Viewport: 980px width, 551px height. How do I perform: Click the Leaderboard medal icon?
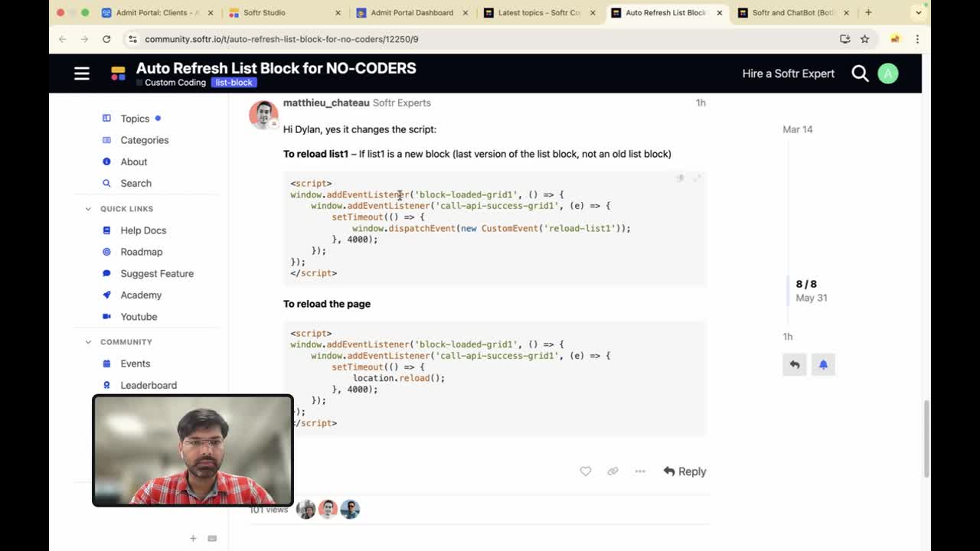106,385
